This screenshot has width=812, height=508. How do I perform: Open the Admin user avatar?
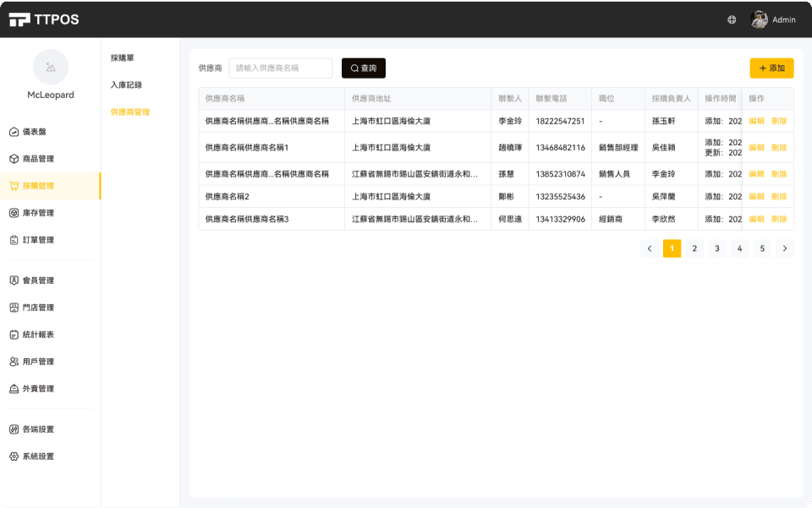tap(760, 19)
